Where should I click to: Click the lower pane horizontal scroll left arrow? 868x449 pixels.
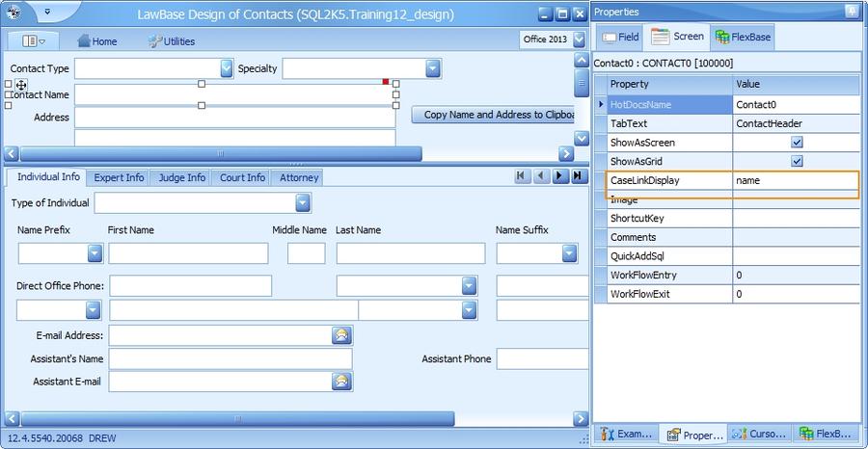coord(11,418)
